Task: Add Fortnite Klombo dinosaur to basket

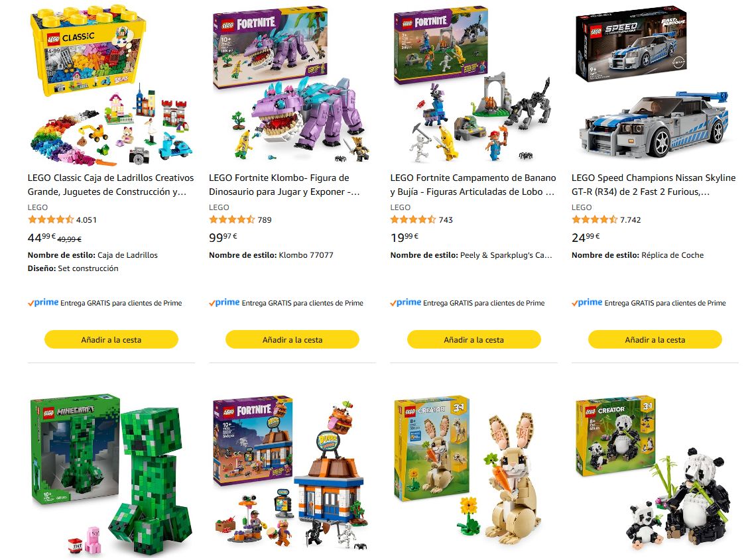Action: click(292, 339)
